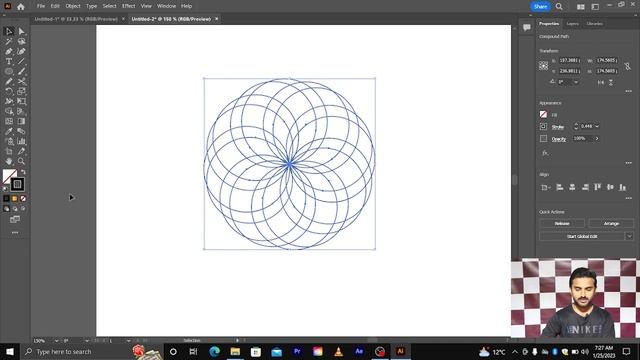This screenshot has height=360, width=640.
Task: Click the Share button
Action: [540, 7]
